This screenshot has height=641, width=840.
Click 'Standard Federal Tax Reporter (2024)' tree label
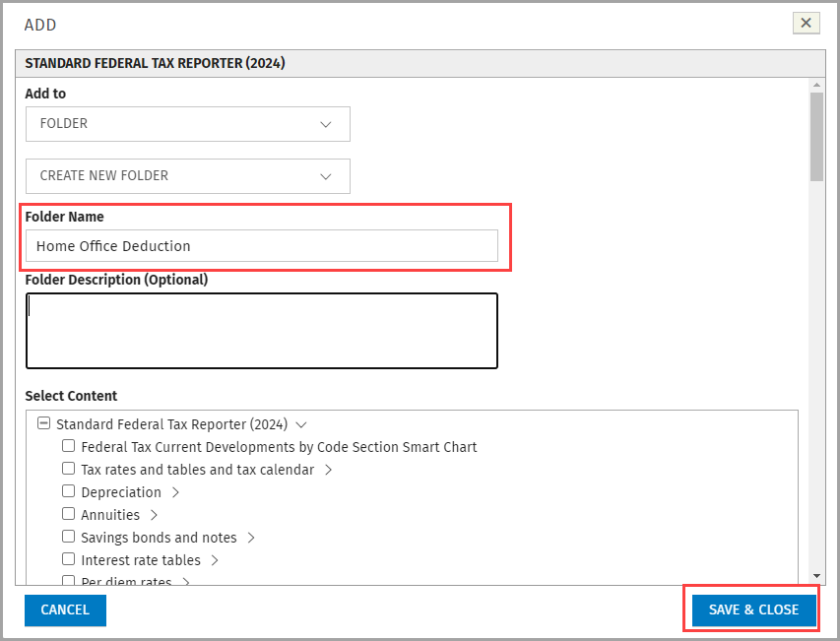pyautogui.click(x=172, y=424)
